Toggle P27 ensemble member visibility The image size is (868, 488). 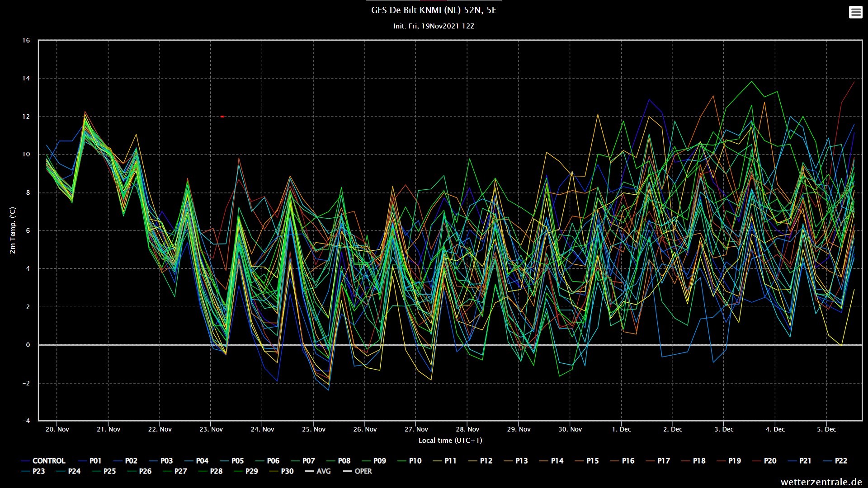[175, 471]
